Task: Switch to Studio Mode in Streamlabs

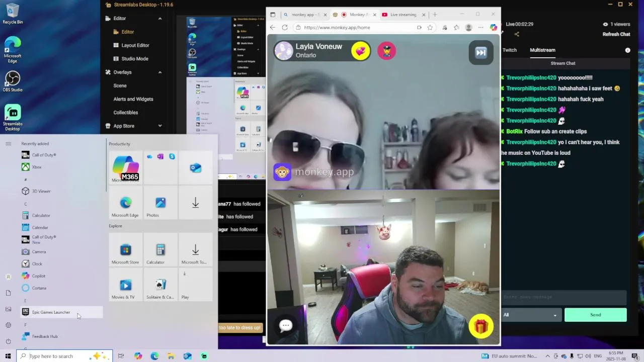Action: coord(134,59)
